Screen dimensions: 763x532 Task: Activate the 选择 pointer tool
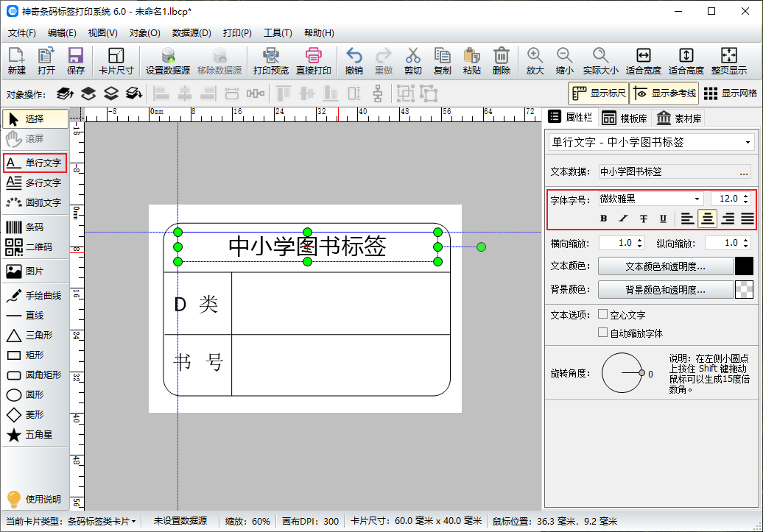coord(35,118)
